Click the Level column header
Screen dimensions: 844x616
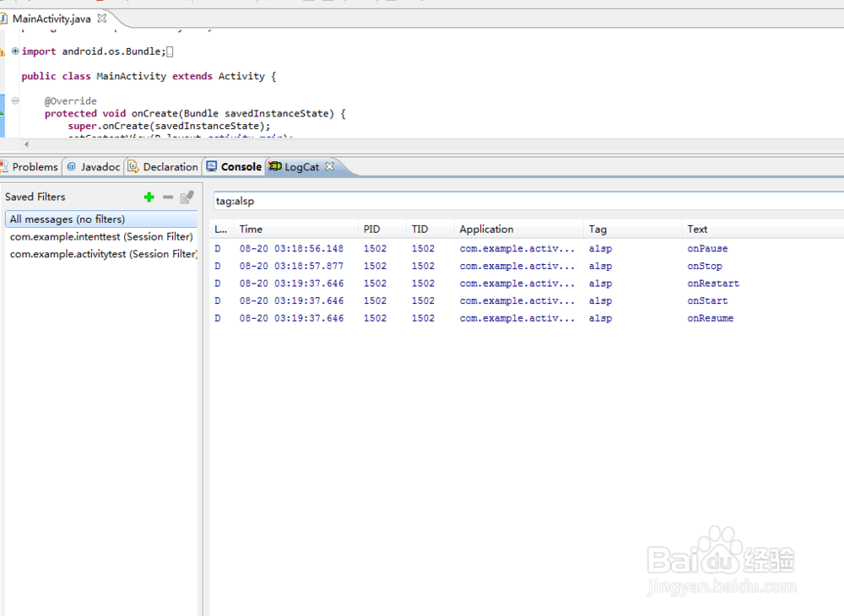(x=221, y=230)
